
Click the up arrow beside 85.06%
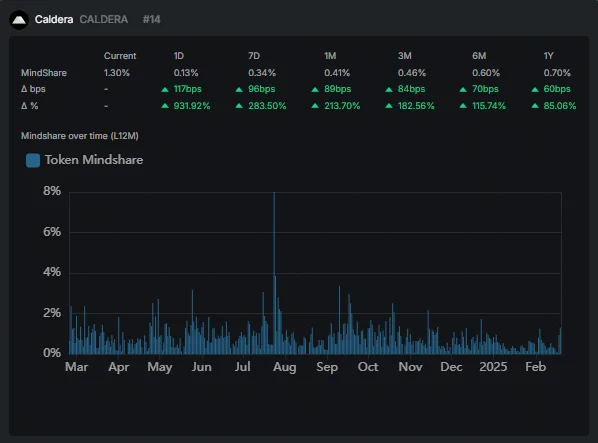pos(535,106)
